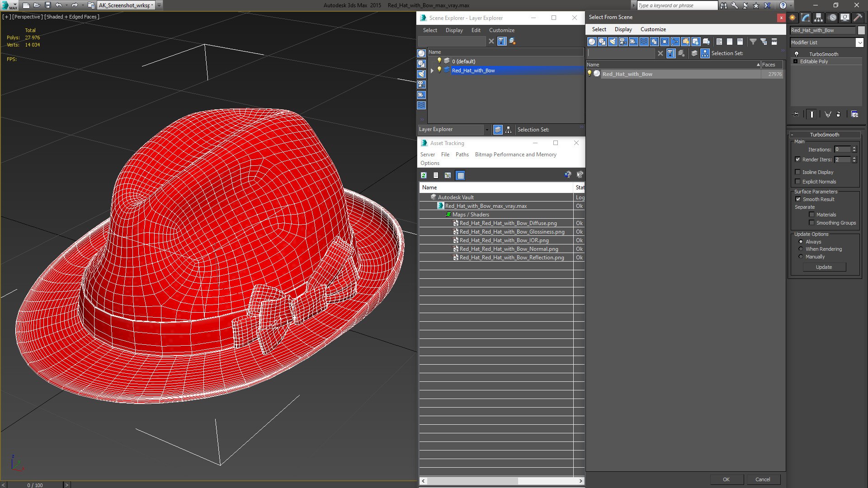Image resolution: width=868 pixels, height=488 pixels.
Task: Toggle the Render Iters checkbox
Action: (x=797, y=160)
